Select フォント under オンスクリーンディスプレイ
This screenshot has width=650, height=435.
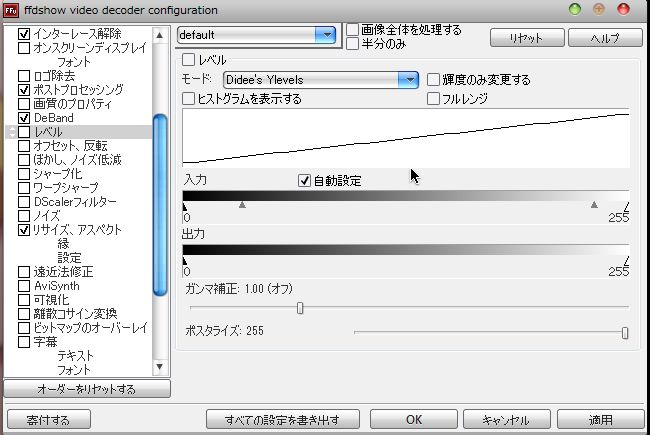74,62
